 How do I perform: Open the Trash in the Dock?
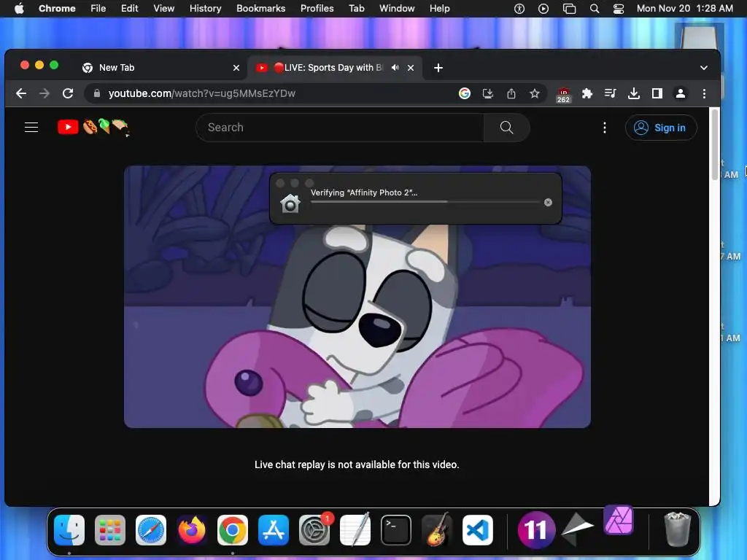(677, 529)
